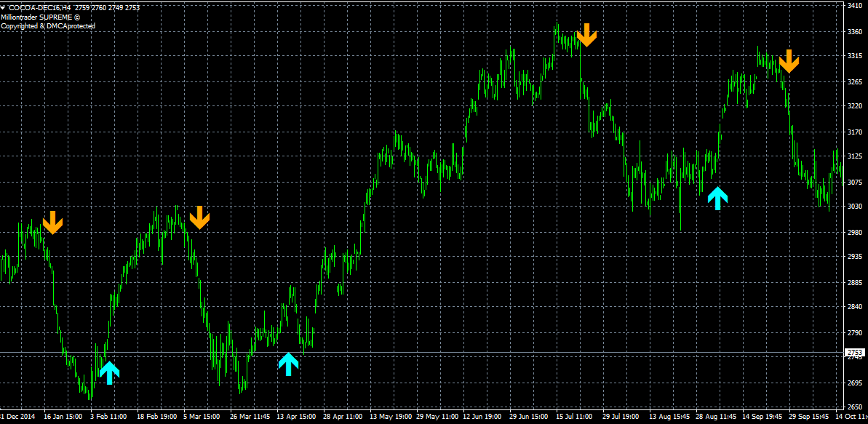Click the 2980 price scale label
The image size is (868, 424).
856,233
